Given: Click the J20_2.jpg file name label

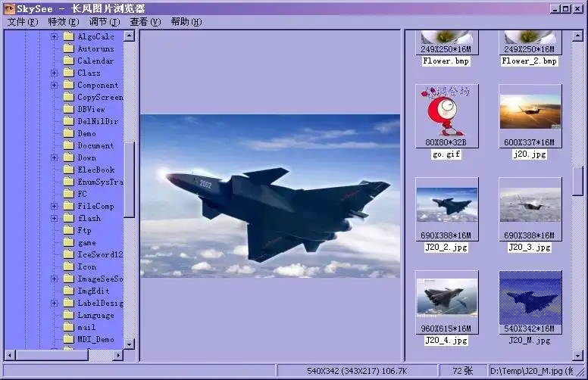Looking at the screenshot, I should tap(446, 248).
